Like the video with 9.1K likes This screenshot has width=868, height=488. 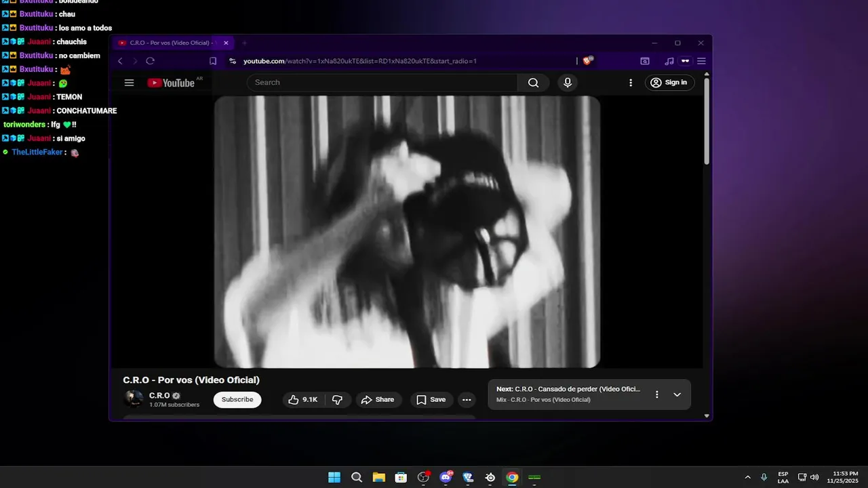tap(302, 400)
